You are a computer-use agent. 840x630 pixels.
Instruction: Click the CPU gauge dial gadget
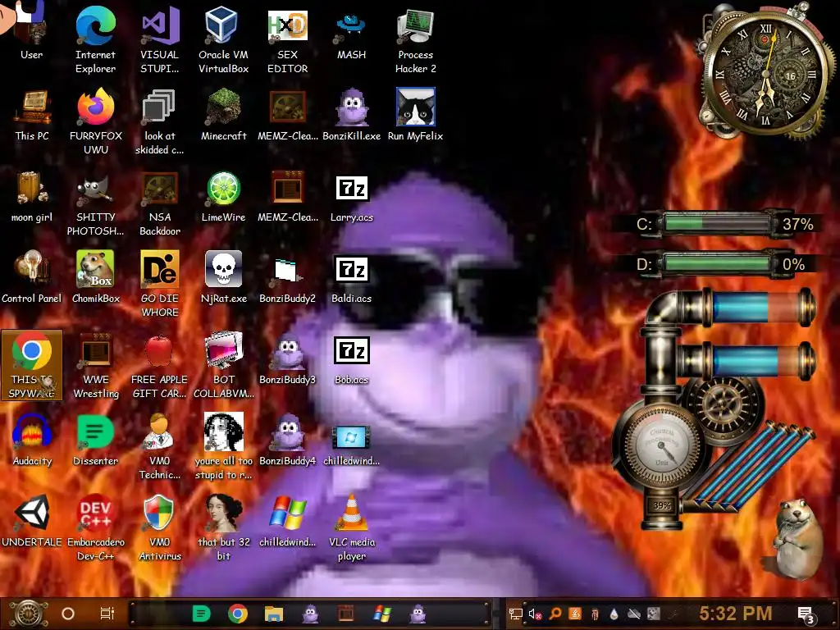pyautogui.click(x=662, y=445)
